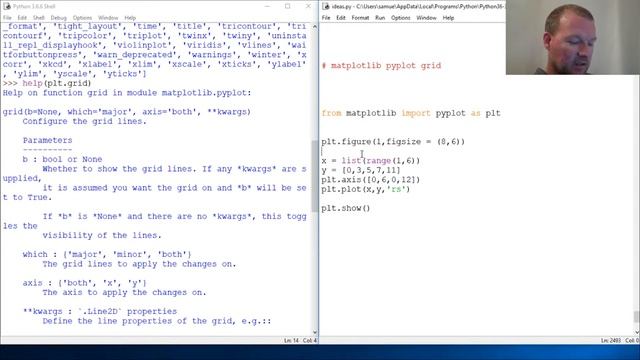The width and height of the screenshot is (640, 360).
Task: Click 'b : bool or None' line
Action: point(62,159)
